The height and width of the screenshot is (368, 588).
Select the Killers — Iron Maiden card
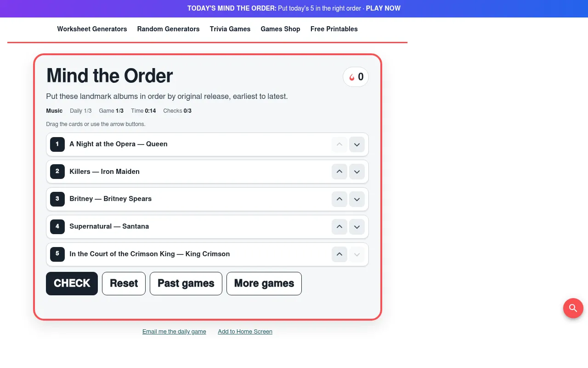tap(207, 172)
